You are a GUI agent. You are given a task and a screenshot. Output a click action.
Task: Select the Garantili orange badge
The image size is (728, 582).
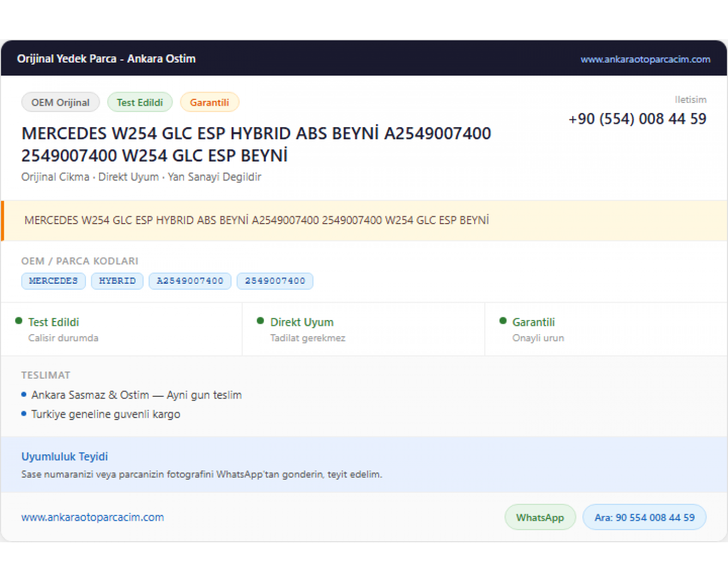(x=210, y=102)
